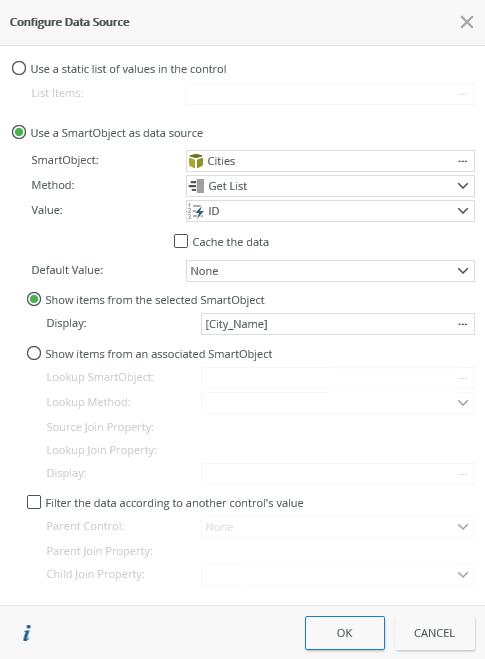Check Filter the data by another control
Screen dimensions: 485x659
(x=34, y=502)
